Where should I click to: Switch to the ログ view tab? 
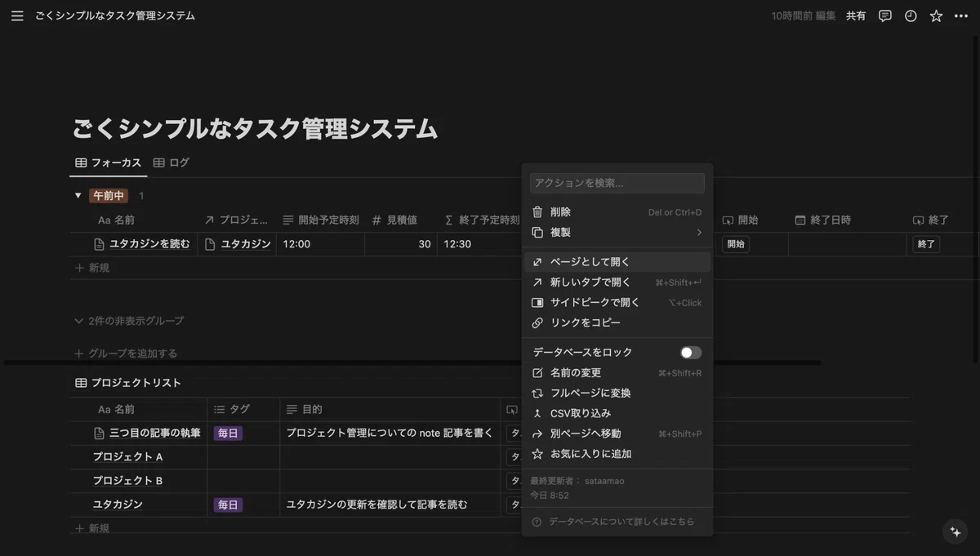tap(171, 162)
